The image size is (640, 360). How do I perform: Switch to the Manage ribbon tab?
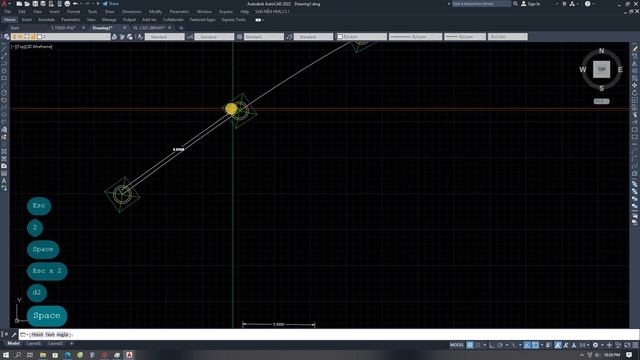(109, 20)
